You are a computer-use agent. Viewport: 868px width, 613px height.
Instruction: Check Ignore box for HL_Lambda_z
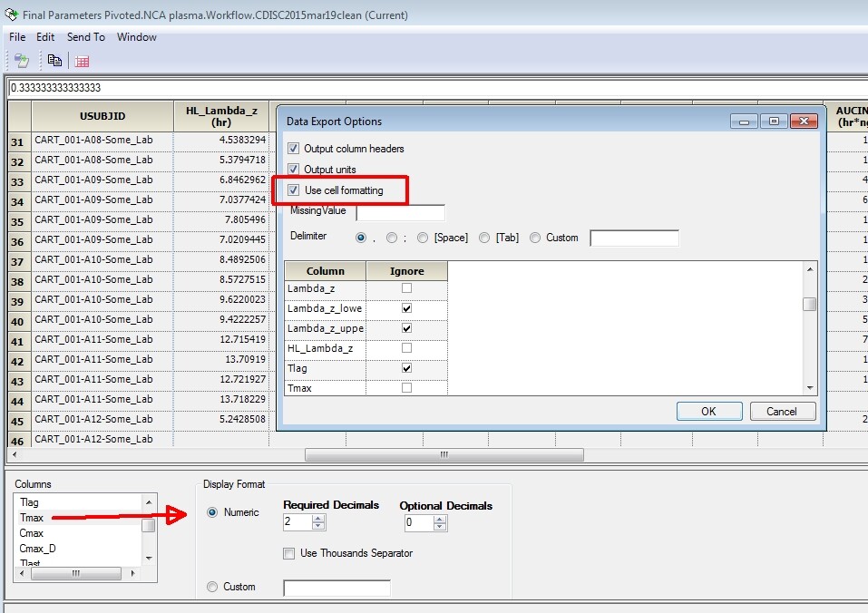406,348
